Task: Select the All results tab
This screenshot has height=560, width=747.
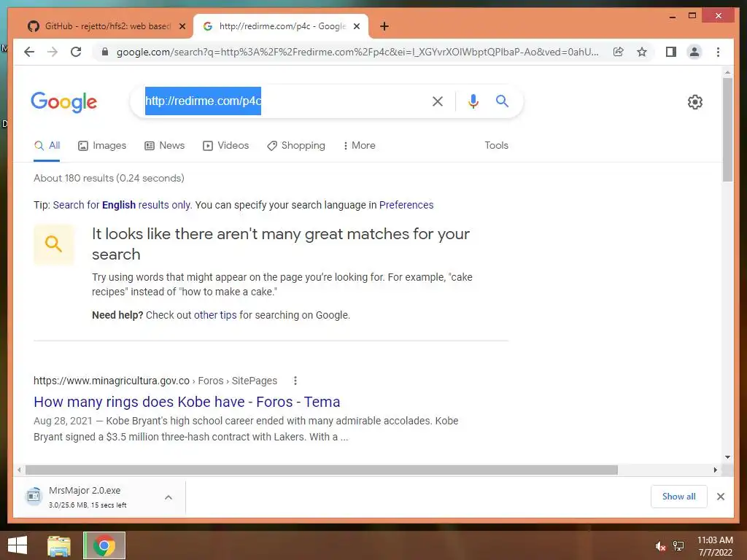Action: tap(47, 146)
